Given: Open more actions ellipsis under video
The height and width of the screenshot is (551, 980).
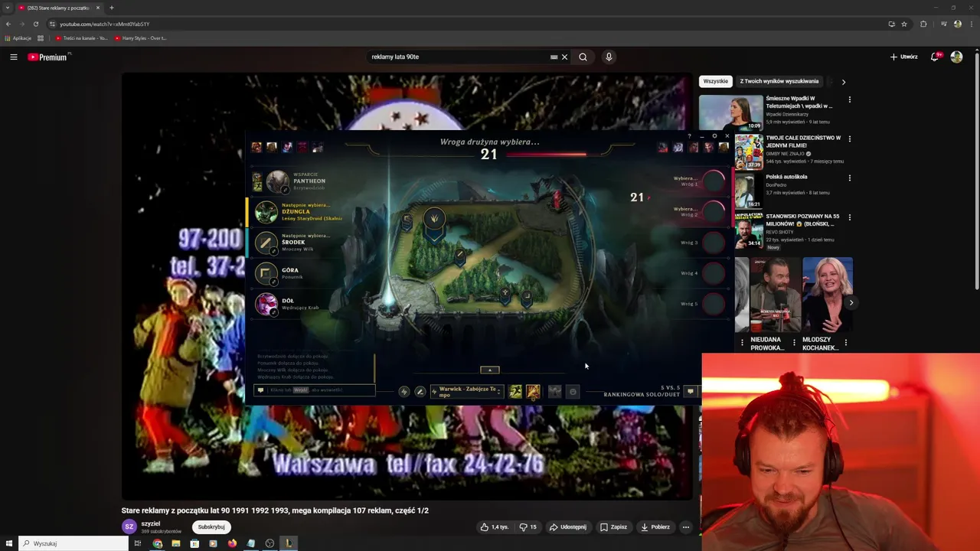Looking at the screenshot, I should point(686,527).
